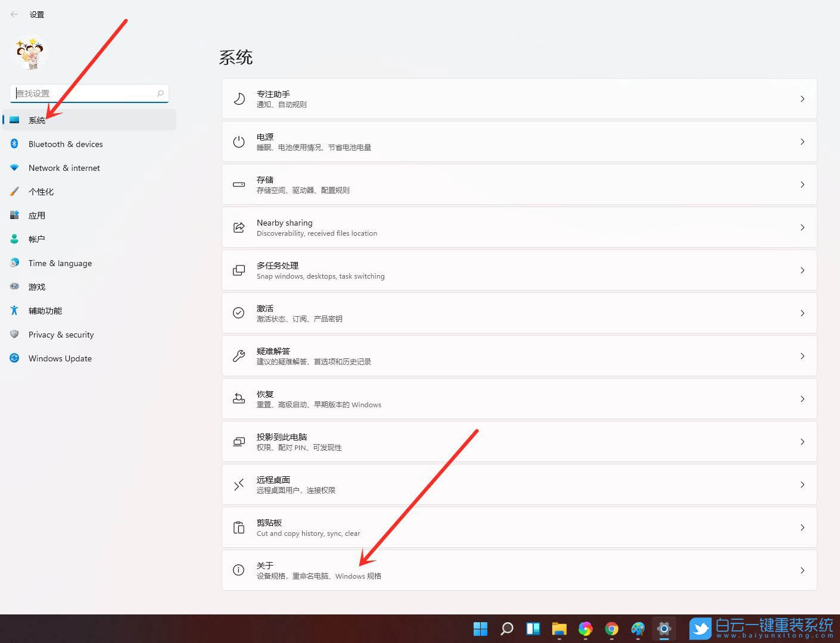840x643 pixels.
Task: Select the Windows Update icon in sidebar
Action: point(14,358)
